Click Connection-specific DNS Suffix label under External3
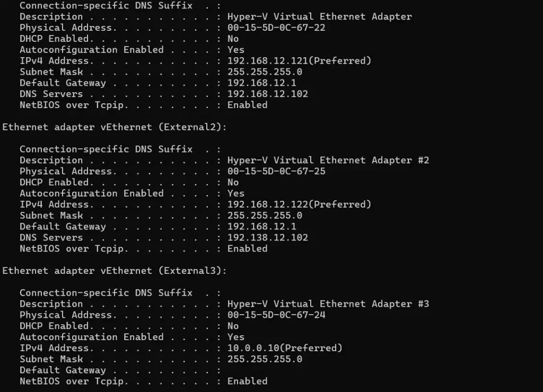Image resolution: width=543 pixels, height=392 pixels. 106,292
